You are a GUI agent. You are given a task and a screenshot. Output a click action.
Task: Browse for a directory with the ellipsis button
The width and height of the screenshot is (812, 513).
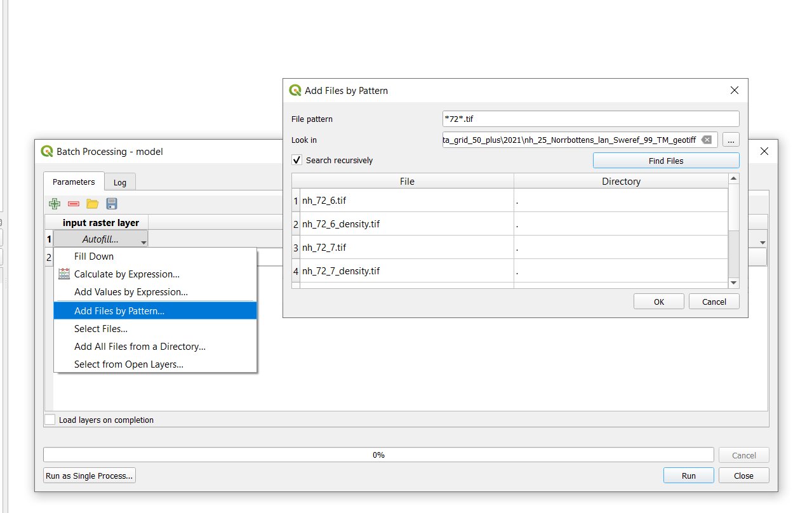[731, 139]
